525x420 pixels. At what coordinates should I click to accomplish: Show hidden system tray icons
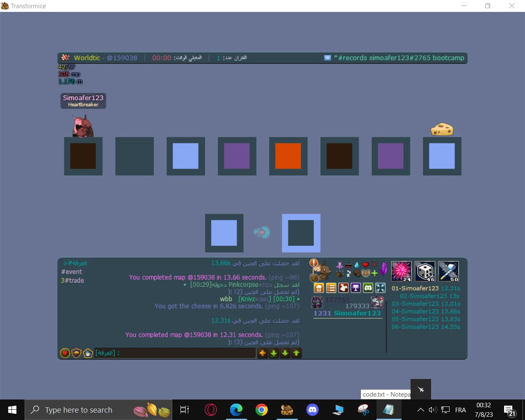[x=420, y=410]
